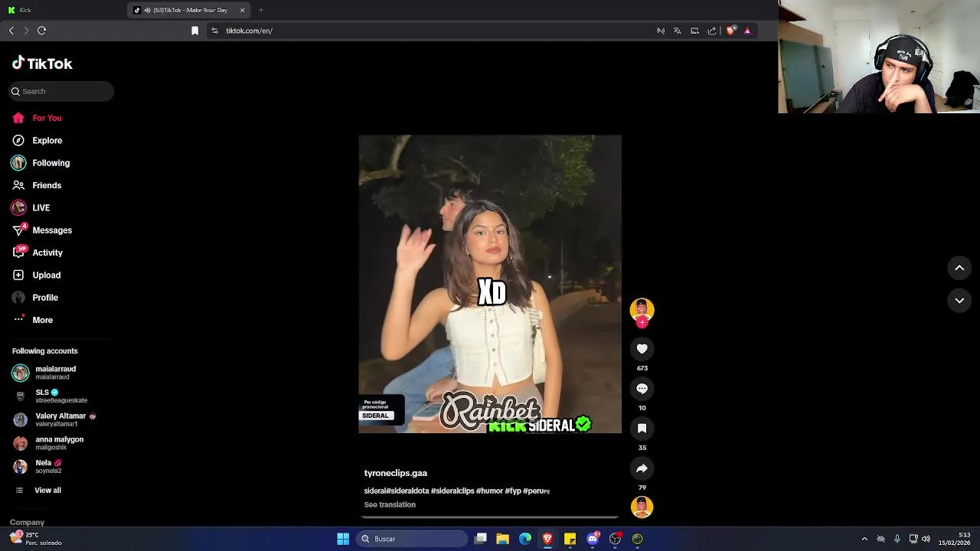
Task: Open the #fyp hashtag
Action: click(512, 491)
